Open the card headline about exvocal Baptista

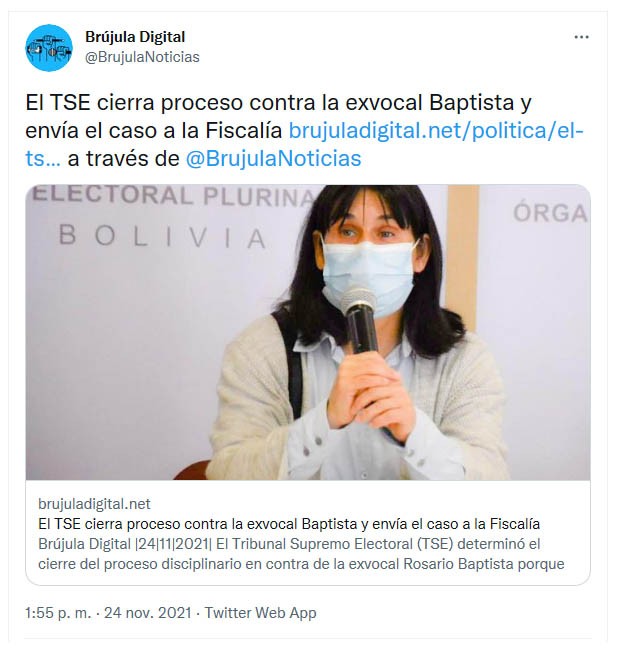(x=289, y=524)
